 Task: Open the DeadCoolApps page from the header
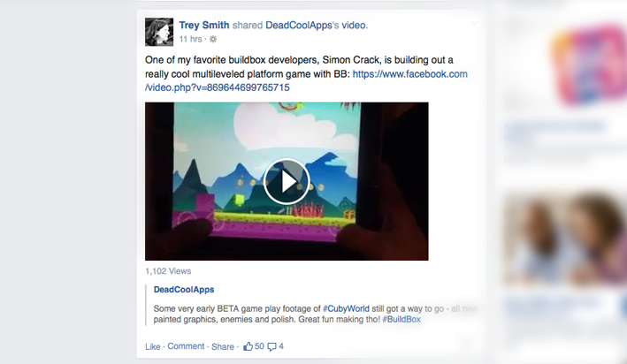click(x=299, y=25)
